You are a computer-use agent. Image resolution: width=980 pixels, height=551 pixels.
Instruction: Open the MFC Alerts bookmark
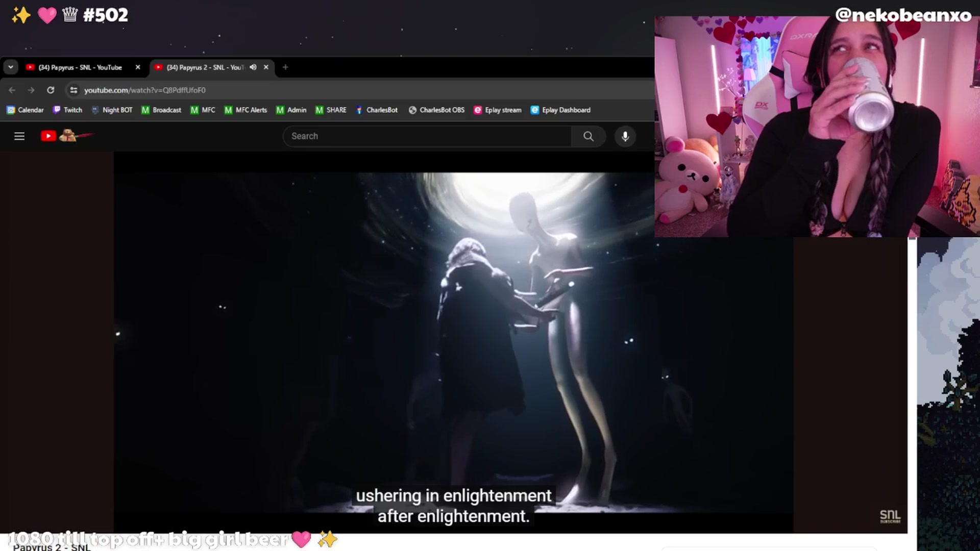tap(246, 110)
